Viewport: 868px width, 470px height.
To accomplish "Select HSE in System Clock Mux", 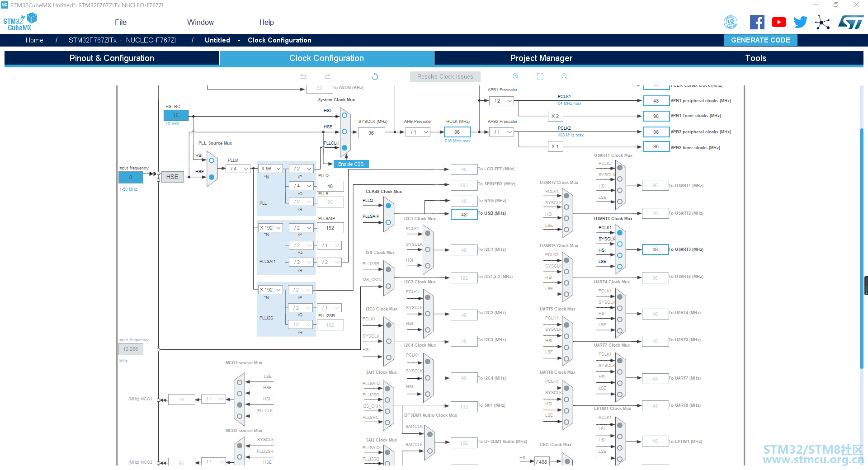I will click(344, 132).
